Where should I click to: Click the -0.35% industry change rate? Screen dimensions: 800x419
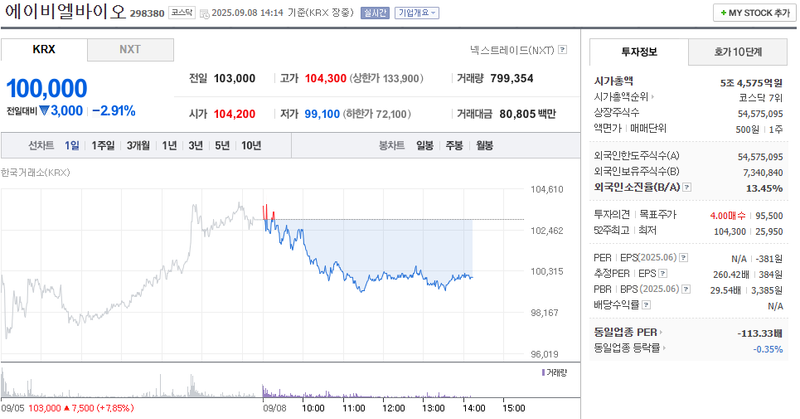click(x=768, y=350)
